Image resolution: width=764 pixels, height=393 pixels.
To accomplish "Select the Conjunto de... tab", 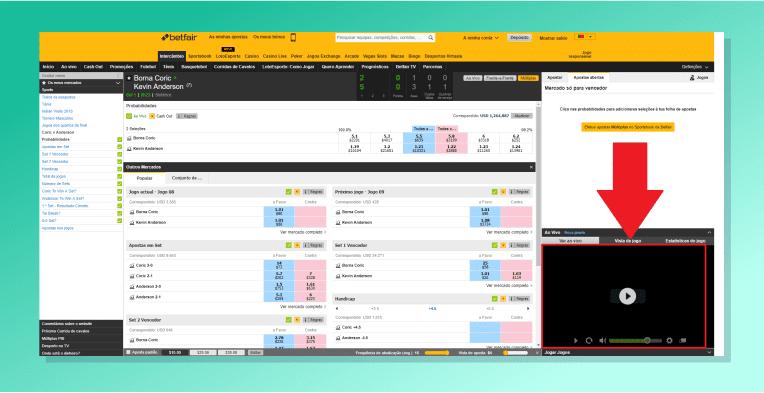I will click(187, 178).
